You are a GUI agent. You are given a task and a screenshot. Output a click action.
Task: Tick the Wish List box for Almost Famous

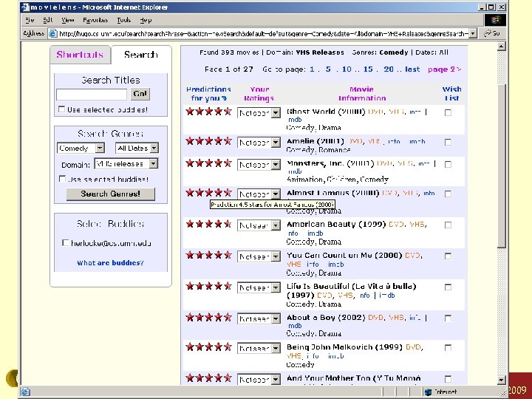(x=448, y=194)
